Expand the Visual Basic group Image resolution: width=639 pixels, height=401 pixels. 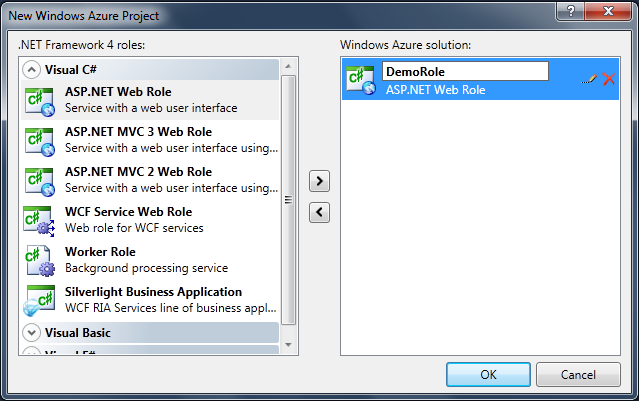click(30, 332)
